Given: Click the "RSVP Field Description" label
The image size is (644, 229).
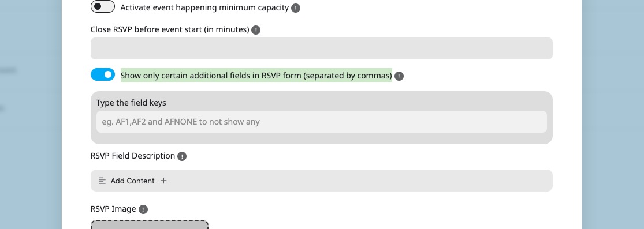Looking at the screenshot, I should coord(133,156).
